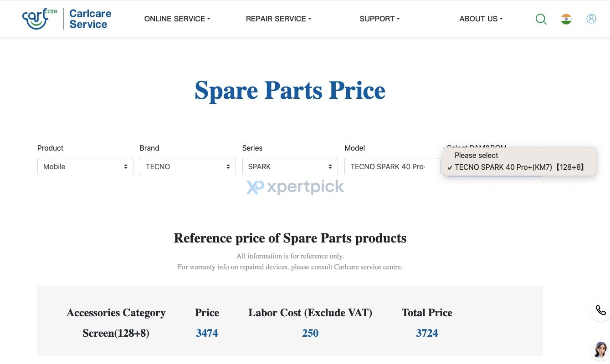Open the search magnifier icon

click(541, 19)
